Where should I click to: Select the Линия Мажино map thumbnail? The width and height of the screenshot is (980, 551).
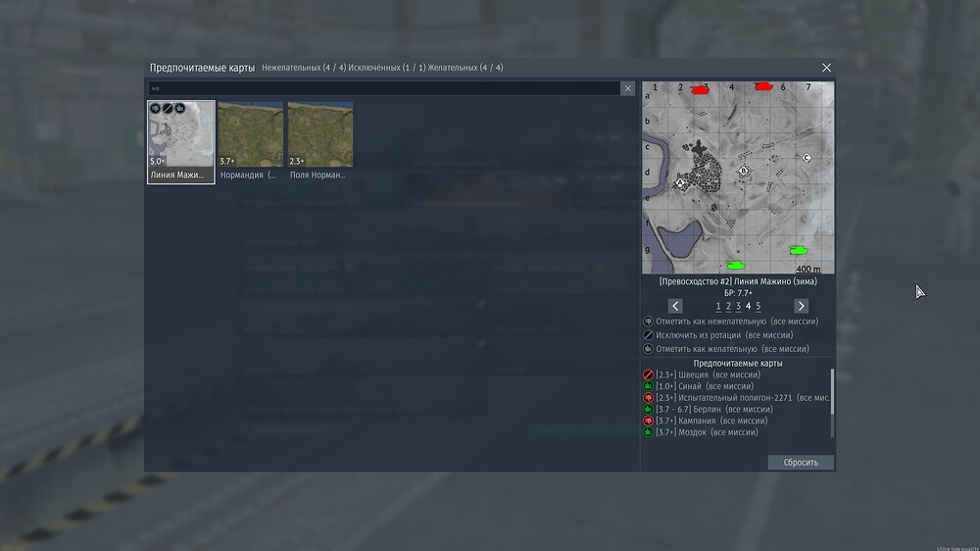pyautogui.click(x=180, y=142)
